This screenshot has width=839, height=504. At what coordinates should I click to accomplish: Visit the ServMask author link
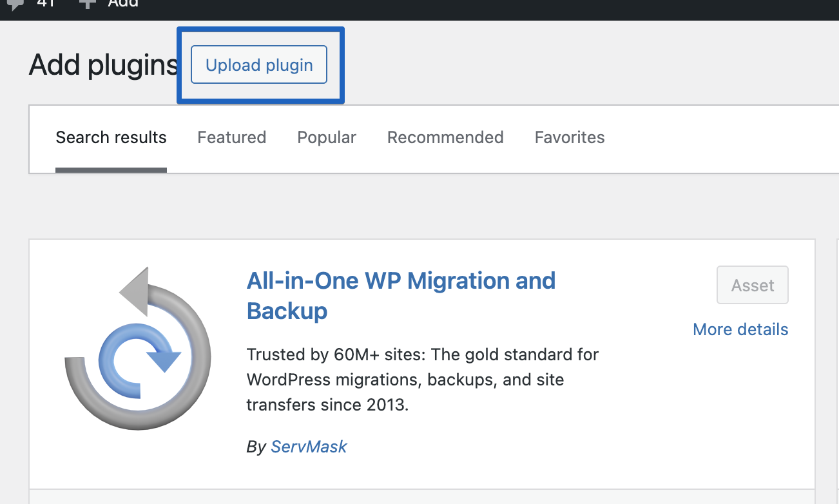point(309,447)
